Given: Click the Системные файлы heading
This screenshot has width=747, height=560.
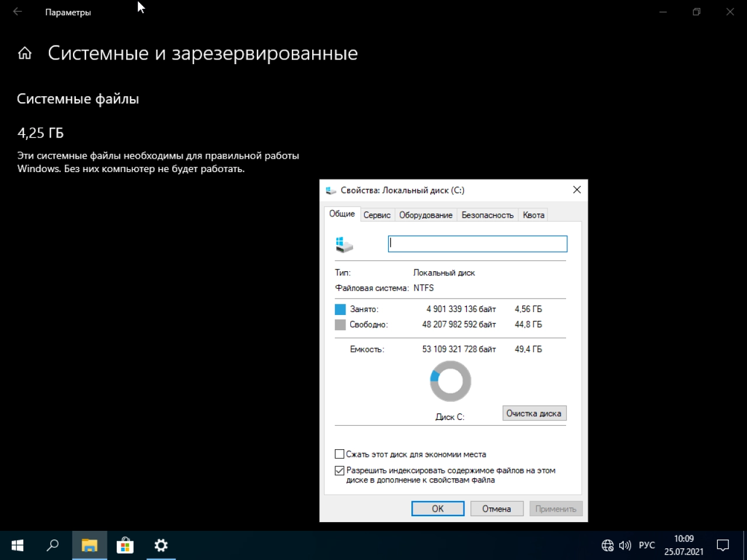Looking at the screenshot, I should 78,99.
